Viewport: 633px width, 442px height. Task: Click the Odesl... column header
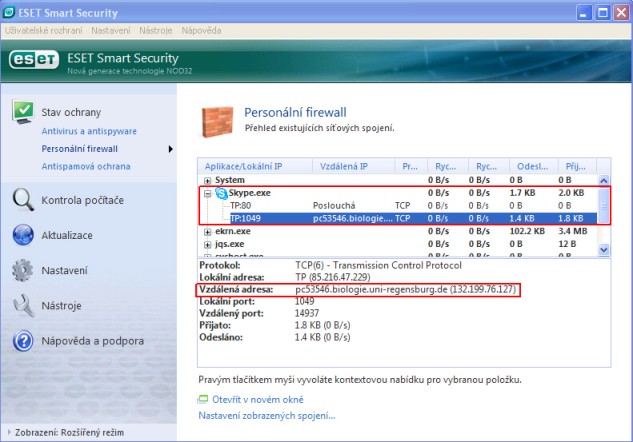[x=534, y=166]
